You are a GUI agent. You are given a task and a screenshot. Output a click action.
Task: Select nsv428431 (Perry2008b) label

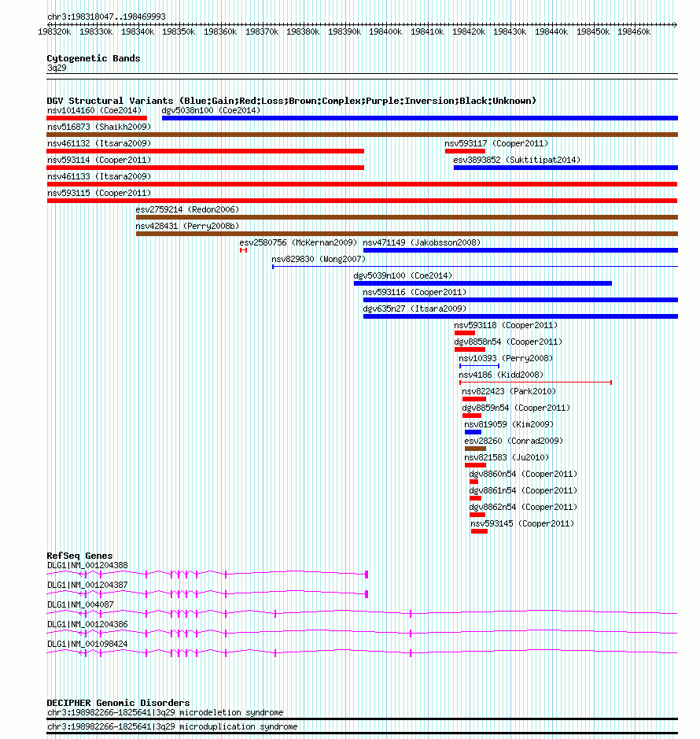click(x=187, y=226)
